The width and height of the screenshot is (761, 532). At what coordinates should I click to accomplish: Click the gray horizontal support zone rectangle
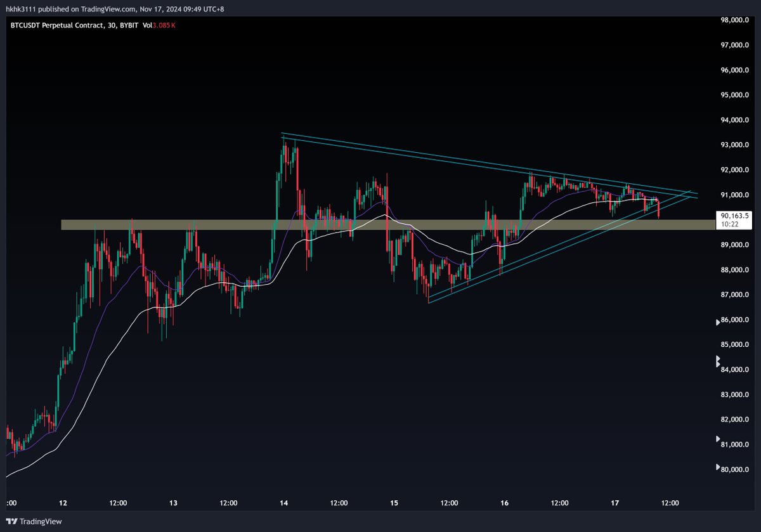pos(387,225)
